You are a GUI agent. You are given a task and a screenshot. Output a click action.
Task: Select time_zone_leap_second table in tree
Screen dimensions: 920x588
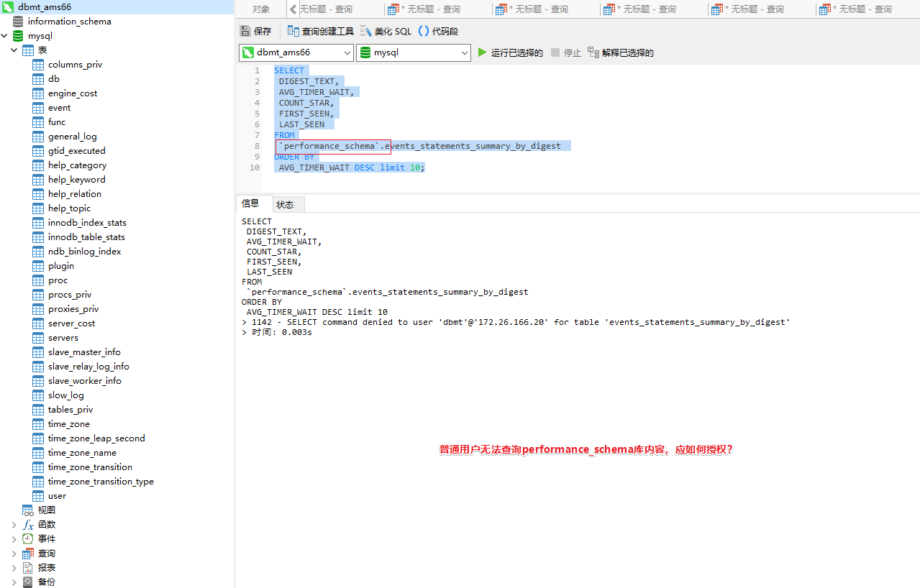(96, 438)
